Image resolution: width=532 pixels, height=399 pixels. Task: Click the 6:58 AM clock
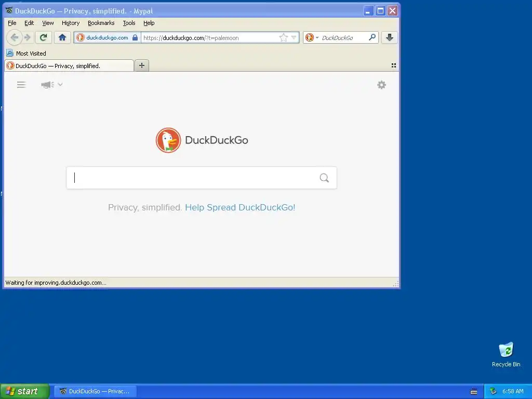tap(513, 391)
